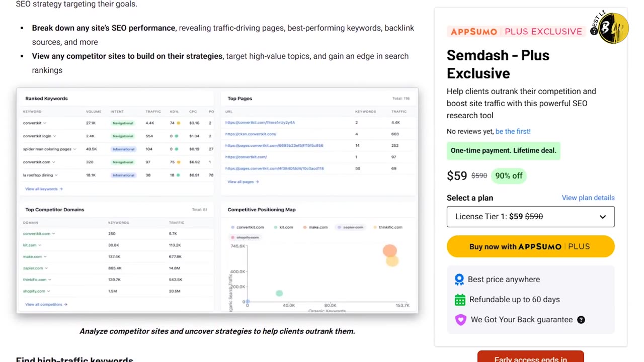Expand the convertkit login keyword chevron
The height and width of the screenshot is (362, 644).
(54, 136)
